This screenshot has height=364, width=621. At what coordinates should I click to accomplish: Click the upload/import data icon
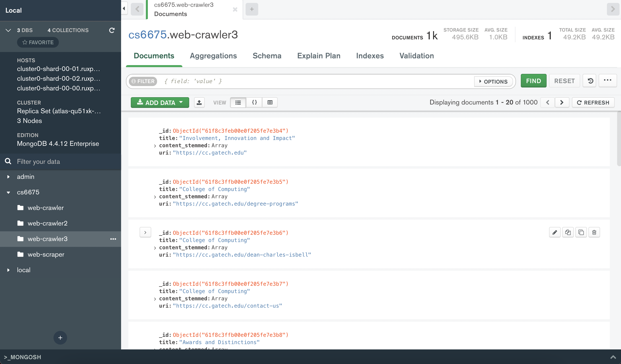pyautogui.click(x=199, y=102)
